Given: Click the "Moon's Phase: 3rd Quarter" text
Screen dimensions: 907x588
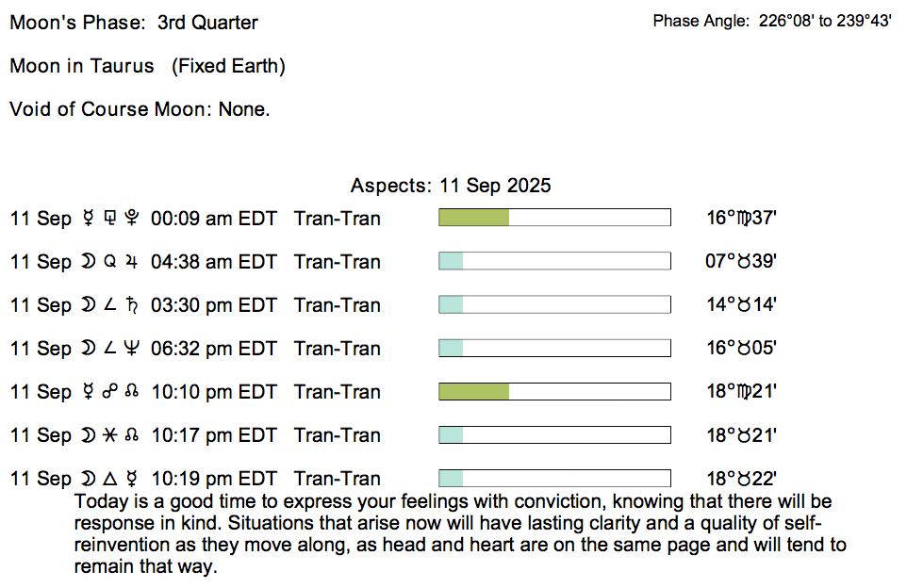Looking at the screenshot, I should click(134, 23).
